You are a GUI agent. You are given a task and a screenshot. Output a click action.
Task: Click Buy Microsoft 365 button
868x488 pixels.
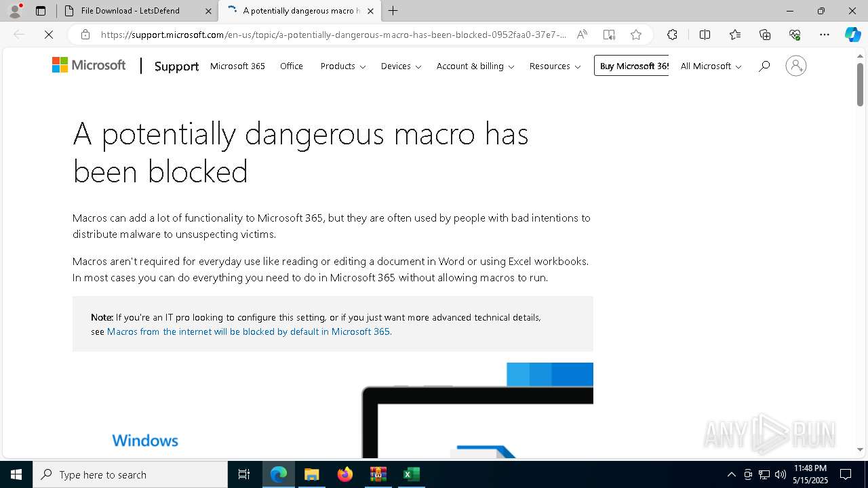pyautogui.click(x=631, y=66)
